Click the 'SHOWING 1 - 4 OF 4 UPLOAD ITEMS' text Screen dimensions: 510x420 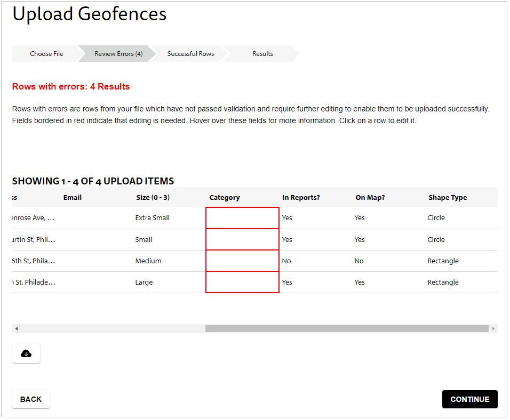pos(93,181)
